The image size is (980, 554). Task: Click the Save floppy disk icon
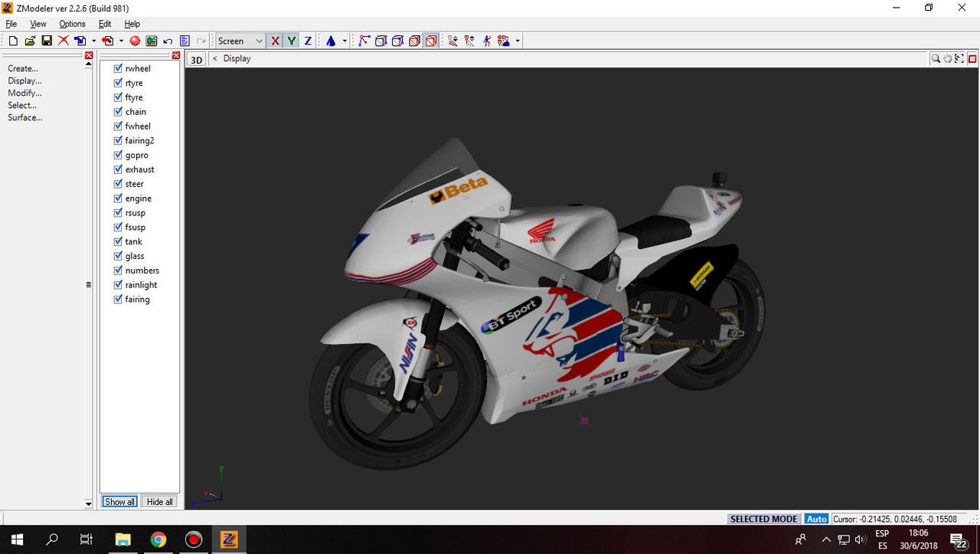[47, 41]
